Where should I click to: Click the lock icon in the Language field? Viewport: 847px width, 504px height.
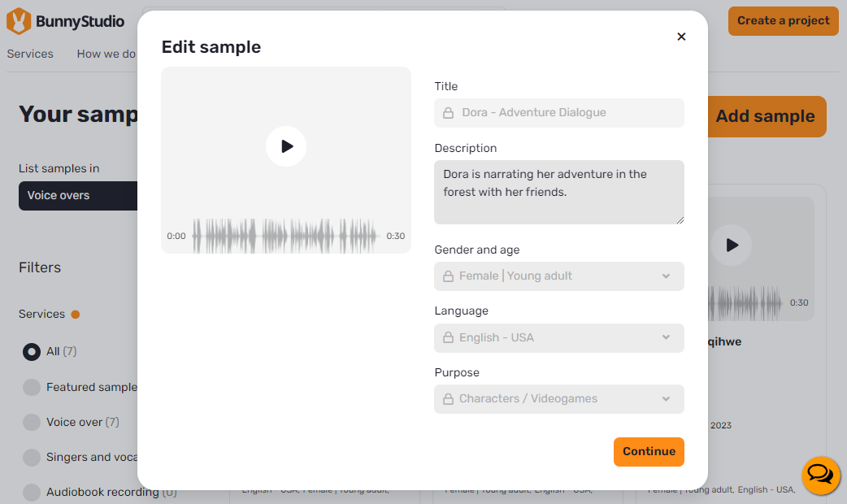(x=449, y=337)
